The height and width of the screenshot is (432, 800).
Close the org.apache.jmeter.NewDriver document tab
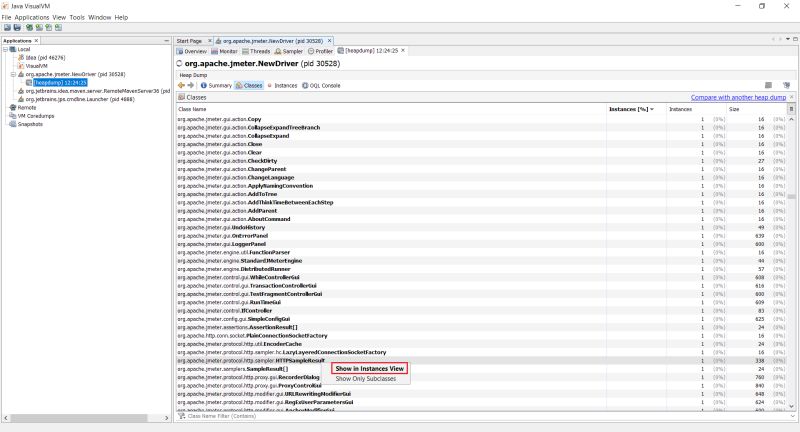329,40
